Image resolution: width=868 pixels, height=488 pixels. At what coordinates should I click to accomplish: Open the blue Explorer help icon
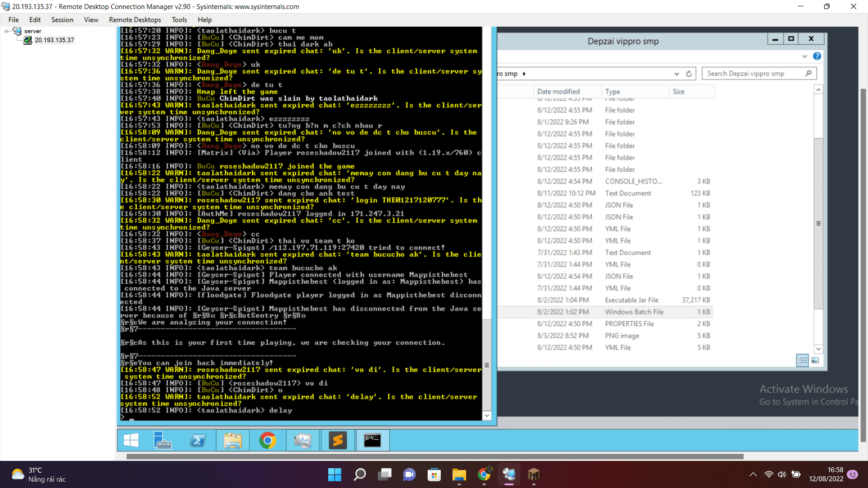pos(817,56)
